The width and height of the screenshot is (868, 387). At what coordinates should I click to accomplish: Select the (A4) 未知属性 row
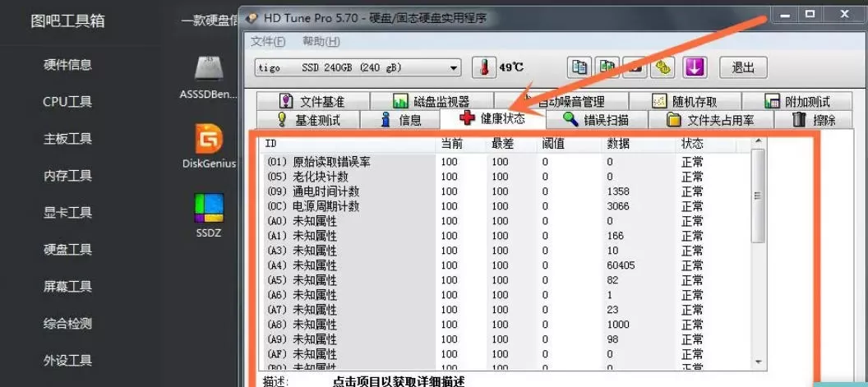point(506,265)
